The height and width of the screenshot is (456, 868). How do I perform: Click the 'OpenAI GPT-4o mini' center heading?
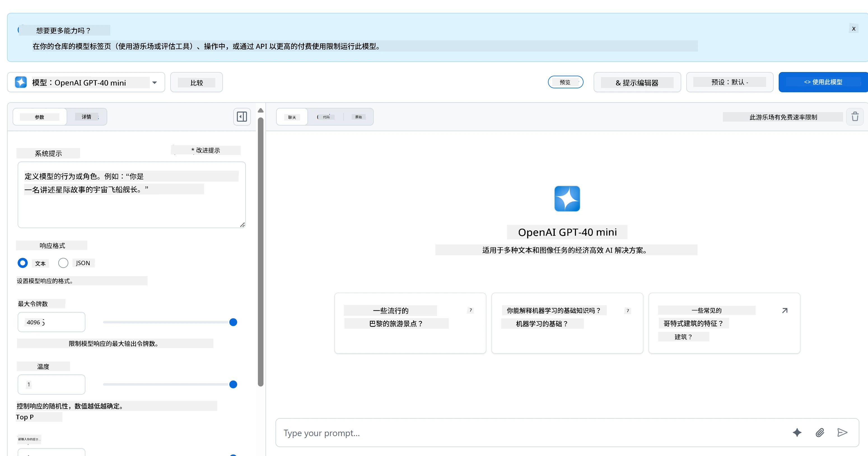pyautogui.click(x=567, y=232)
